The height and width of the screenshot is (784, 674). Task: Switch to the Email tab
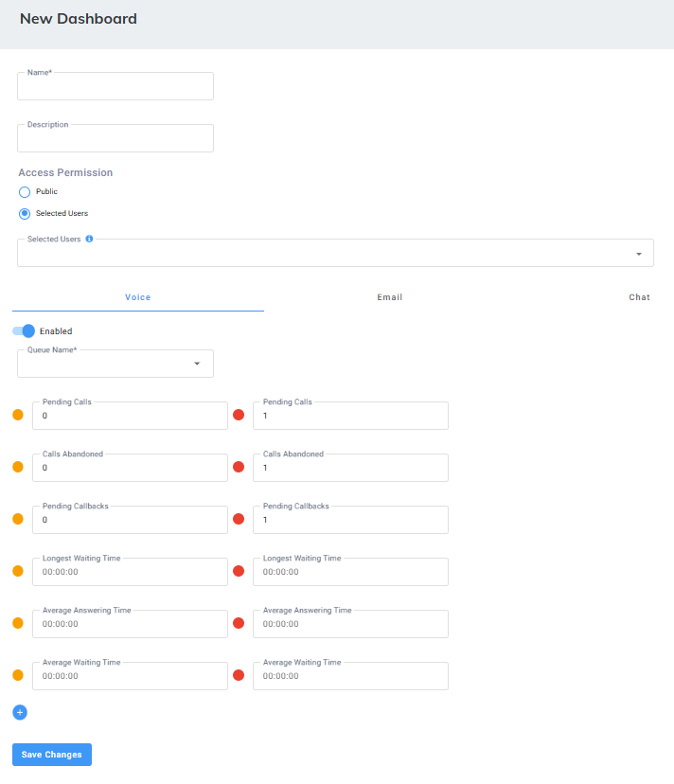[x=390, y=297]
